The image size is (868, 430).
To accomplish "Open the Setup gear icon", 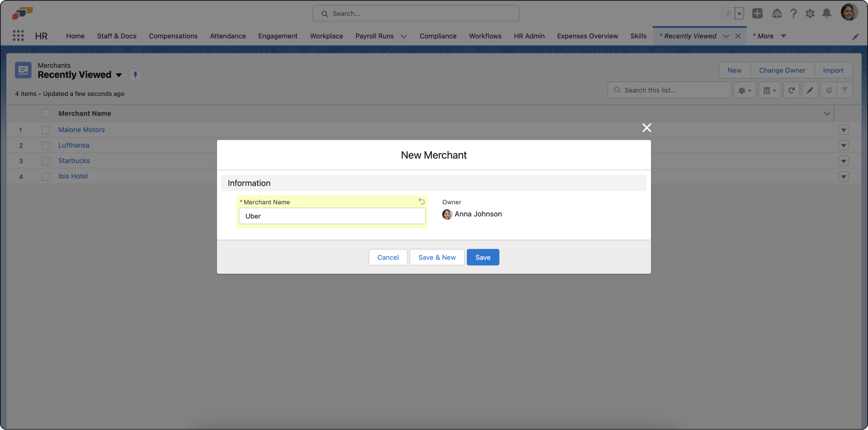I will tap(810, 14).
